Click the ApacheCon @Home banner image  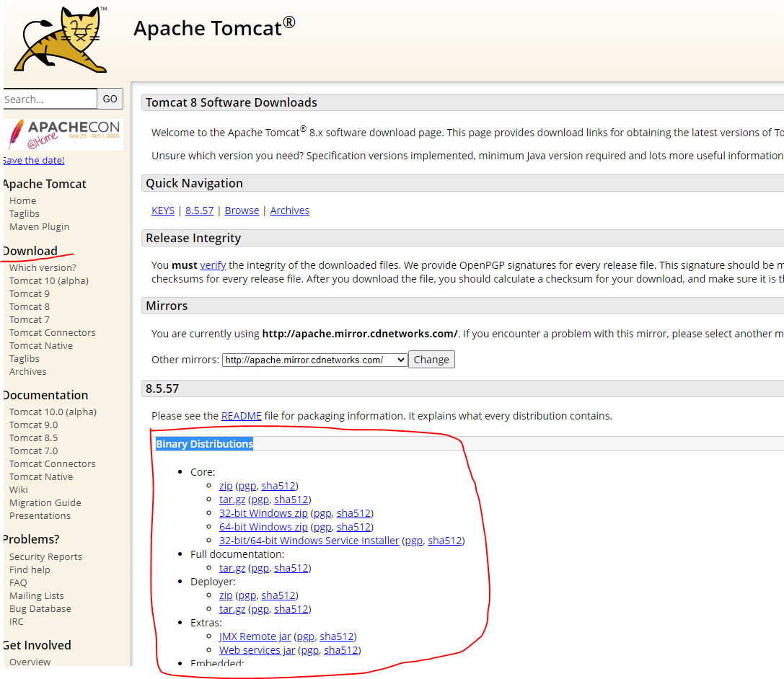tap(63, 134)
